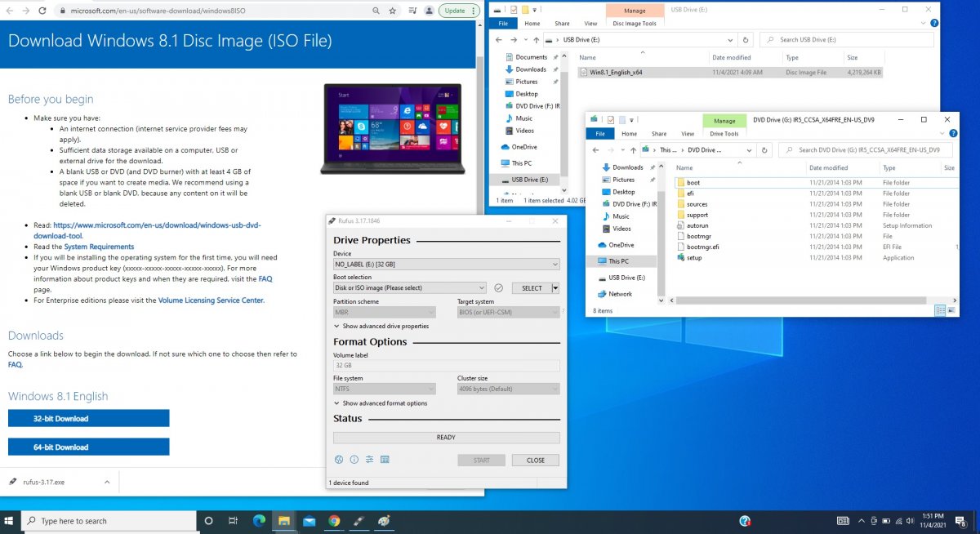Viewport: 980px width, 534px height.
Task: Open the Device dropdown in Rufus
Action: click(446, 265)
